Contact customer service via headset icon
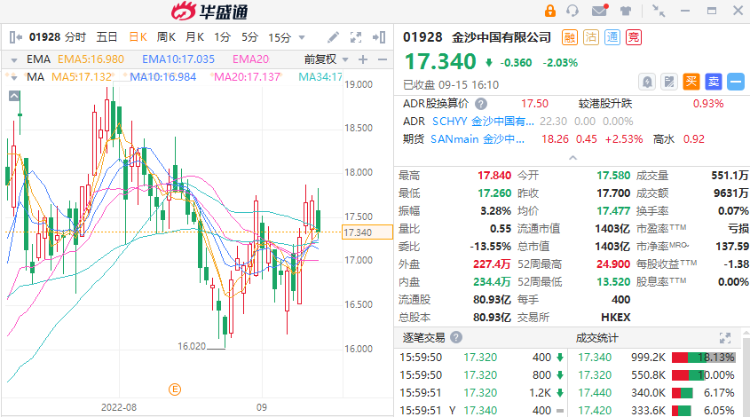Screen dimensions: 750x417 click(572, 11)
